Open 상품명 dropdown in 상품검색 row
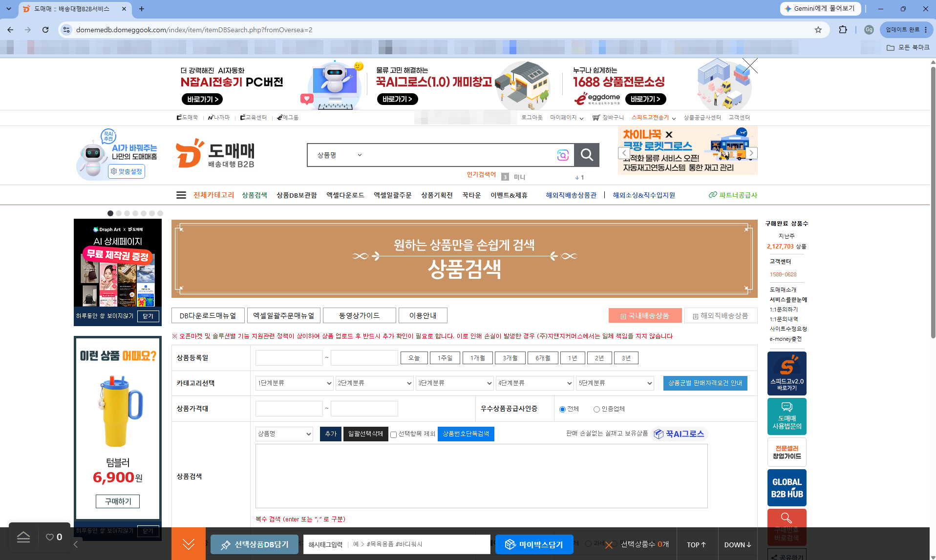The image size is (936, 560). pos(284,434)
